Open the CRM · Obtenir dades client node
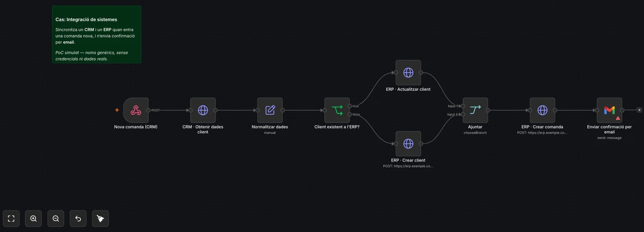This screenshot has height=232, width=644. (203, 110)
